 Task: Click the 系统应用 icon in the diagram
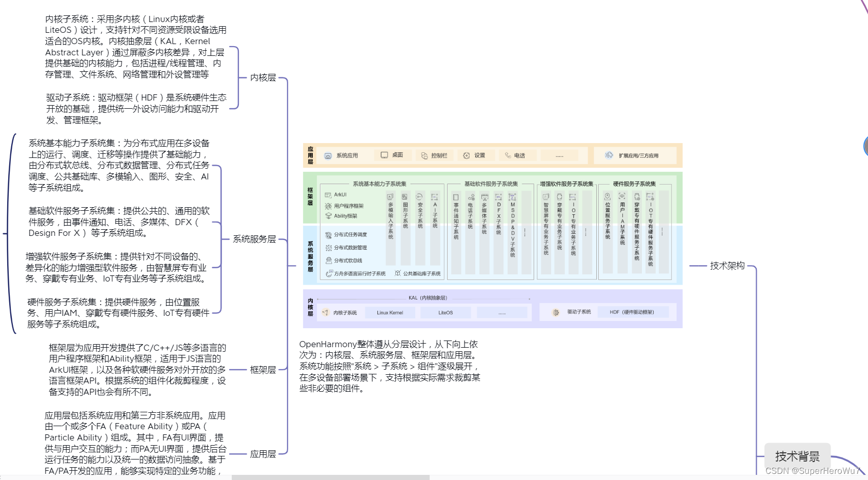tap(328, 155)
